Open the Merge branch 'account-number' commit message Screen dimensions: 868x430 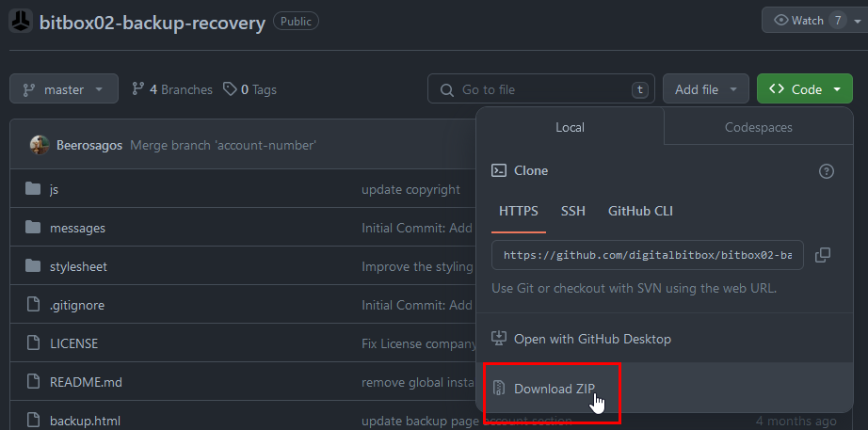click(x=223, y=146)
